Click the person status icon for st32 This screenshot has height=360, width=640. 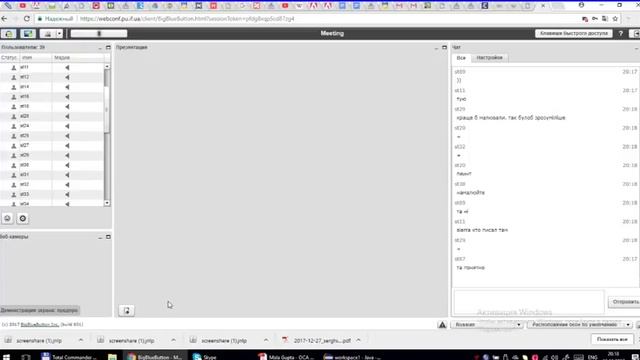point(13,185)
